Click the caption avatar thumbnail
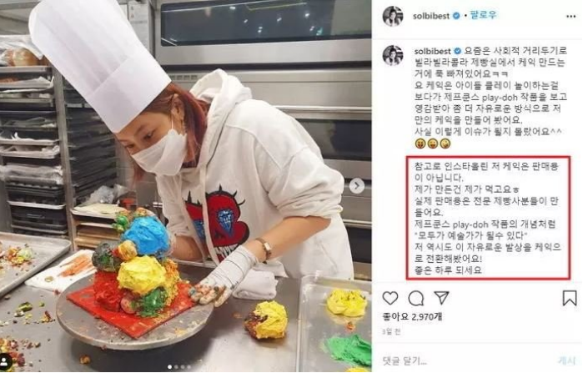The height and width of the screenshot is (373, 588). [393, 55]
